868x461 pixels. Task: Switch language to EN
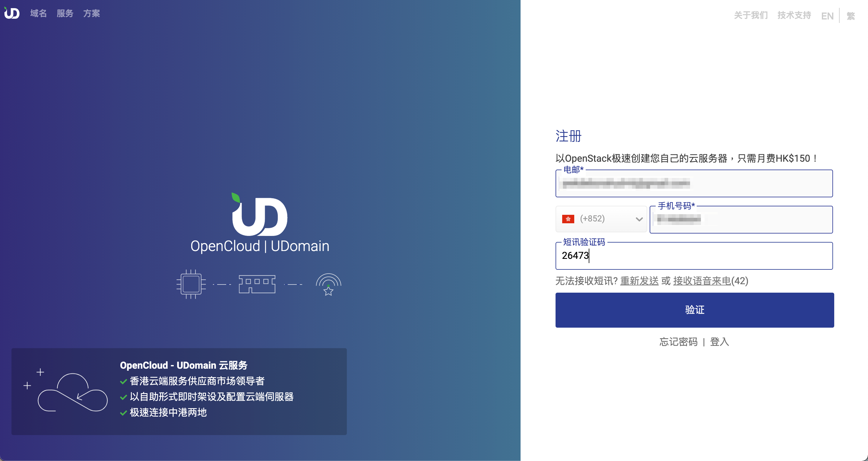(x=827, y=16)
